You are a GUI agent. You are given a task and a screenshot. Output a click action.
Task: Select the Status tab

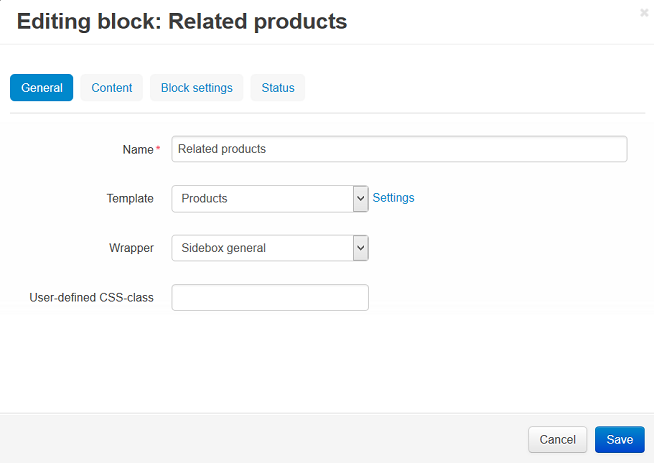(x=278, y=88)
